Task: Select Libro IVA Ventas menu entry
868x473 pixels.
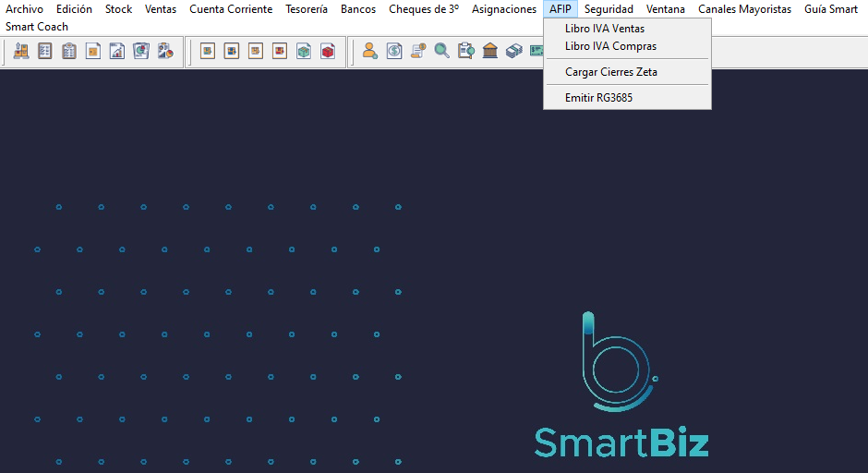Action: pos(605,29)
